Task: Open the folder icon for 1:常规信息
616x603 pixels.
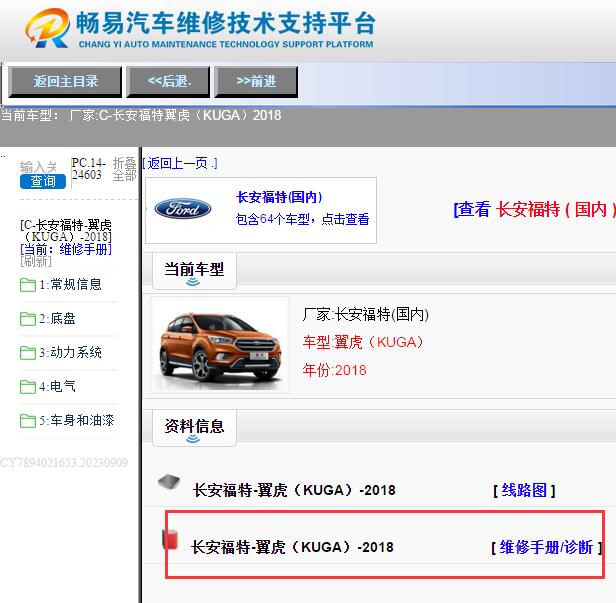Action: (28, 285)
